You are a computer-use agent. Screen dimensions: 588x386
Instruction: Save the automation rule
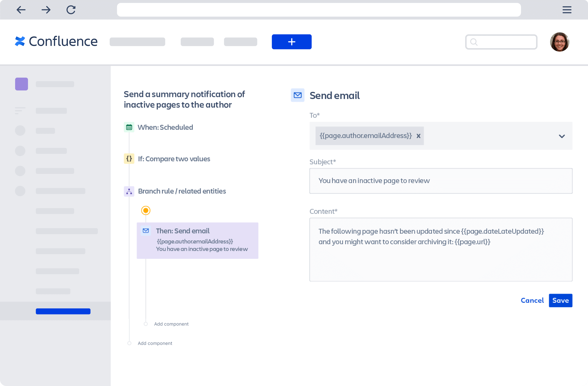560,300
